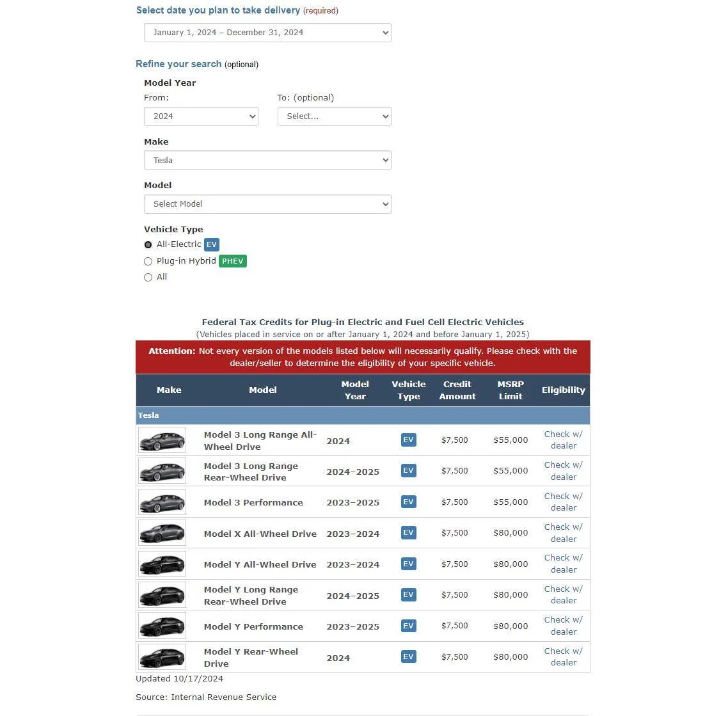728x716 pixels.
Task: Click EV icon in Model 3 Long Range All-Wheel row
Action: (x=409, y=440)
